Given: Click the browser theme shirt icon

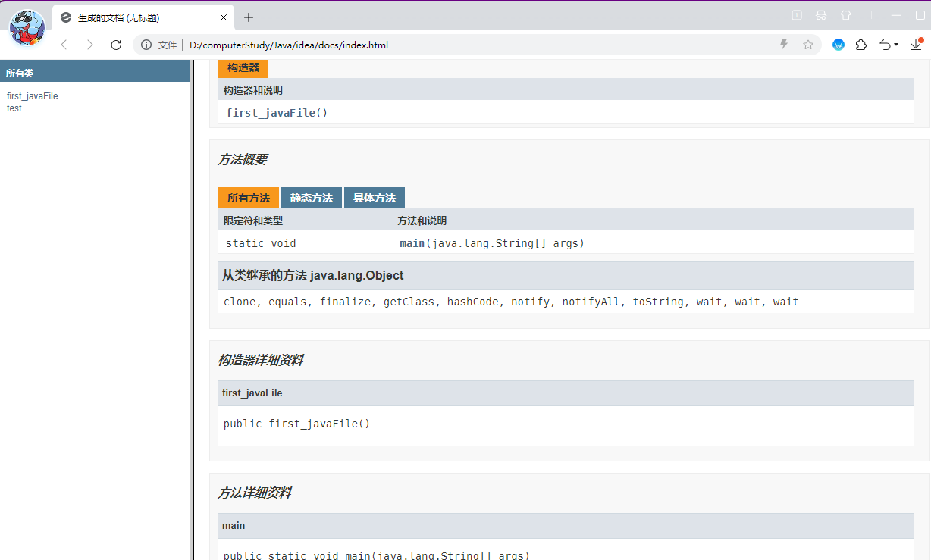Looking at the screenshot, I should click(x=845, y=15).
